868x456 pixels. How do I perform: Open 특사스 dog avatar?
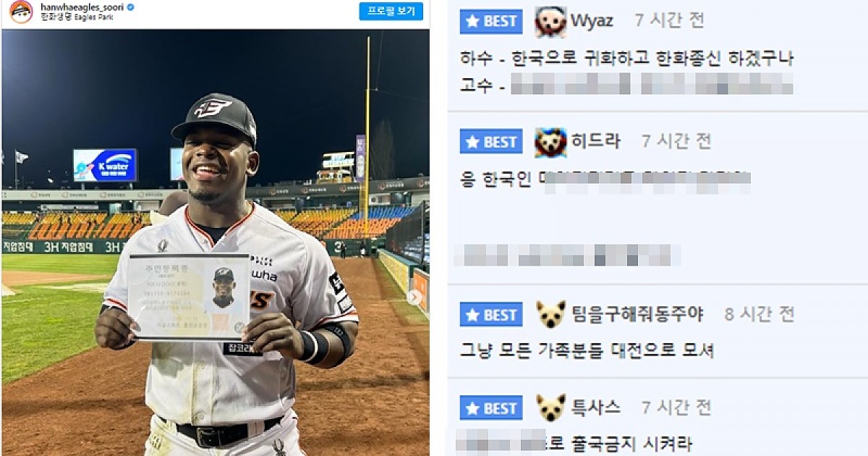point(550,408)
